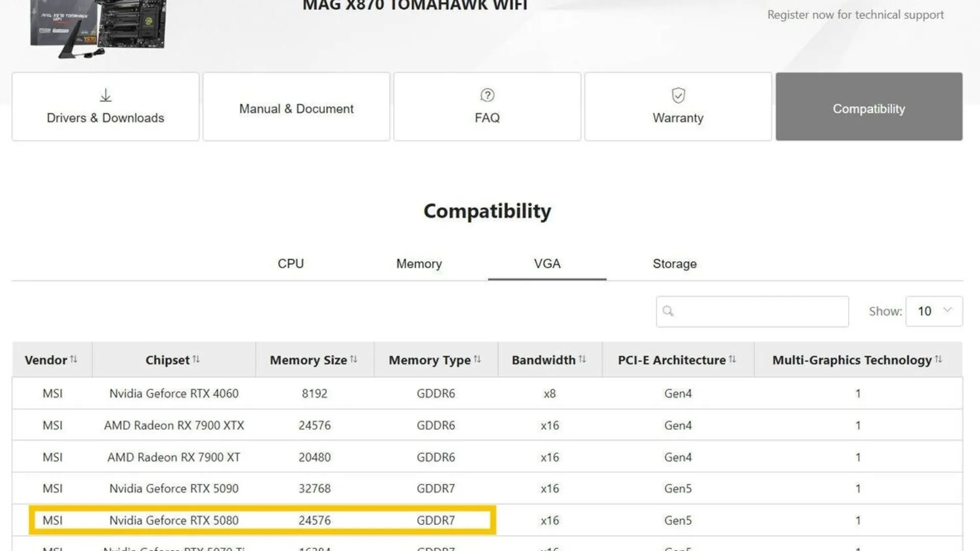Select the VGA compatibility tab
980x551 pixels.
point(547,264)
